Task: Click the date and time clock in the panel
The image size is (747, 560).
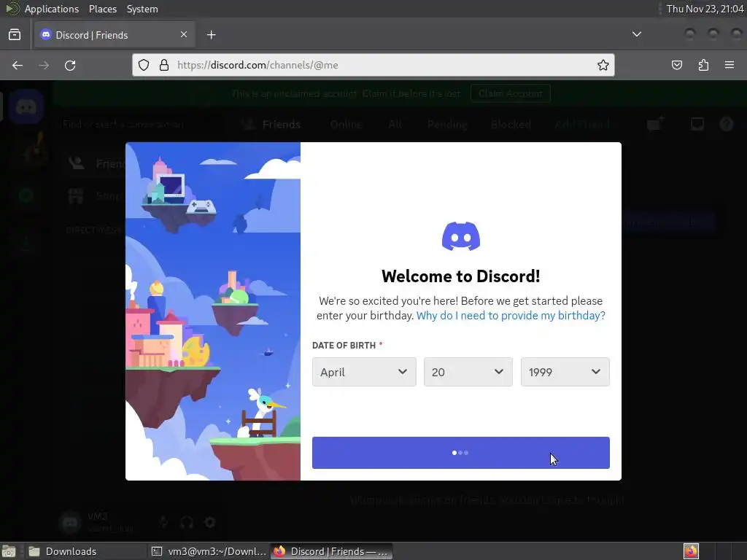Action: click(x=705, y=9)
